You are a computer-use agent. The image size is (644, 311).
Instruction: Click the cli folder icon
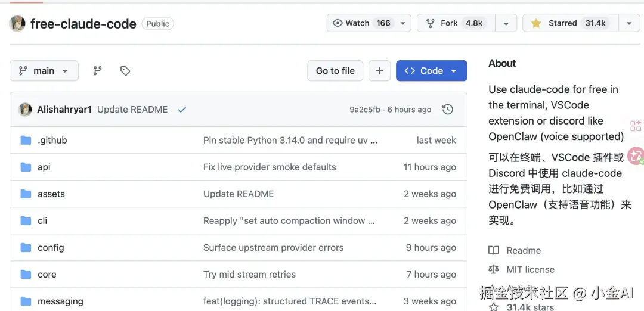pos(26,220)
